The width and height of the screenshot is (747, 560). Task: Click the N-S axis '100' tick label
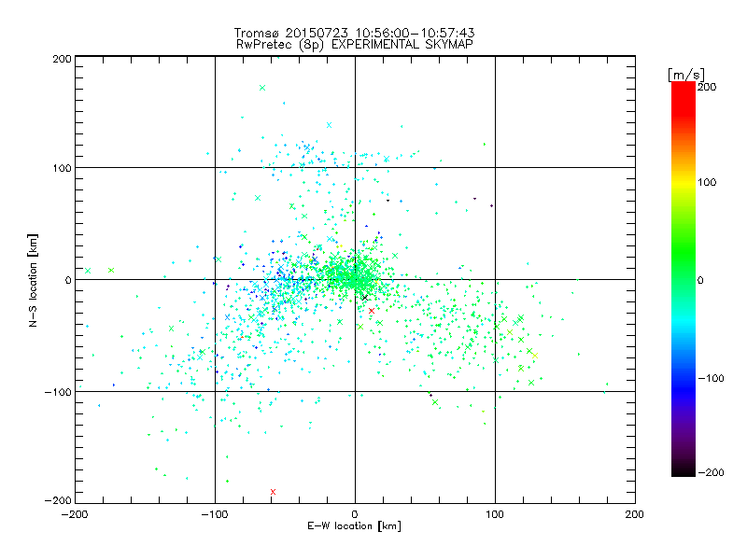click(x=62, y=168)
